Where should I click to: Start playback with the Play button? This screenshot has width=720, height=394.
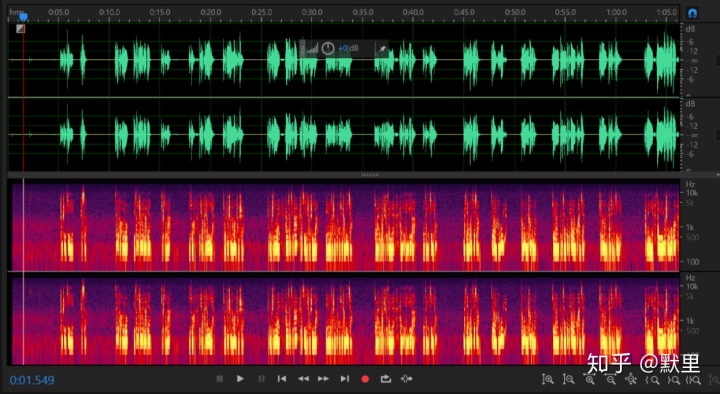pos(240,379)
